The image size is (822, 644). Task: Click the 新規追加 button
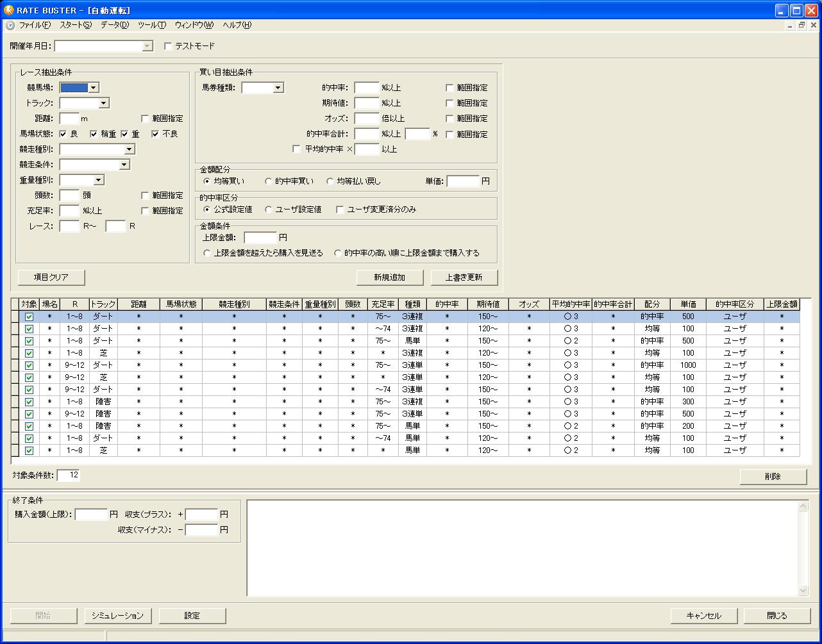[x=390, y=277]
